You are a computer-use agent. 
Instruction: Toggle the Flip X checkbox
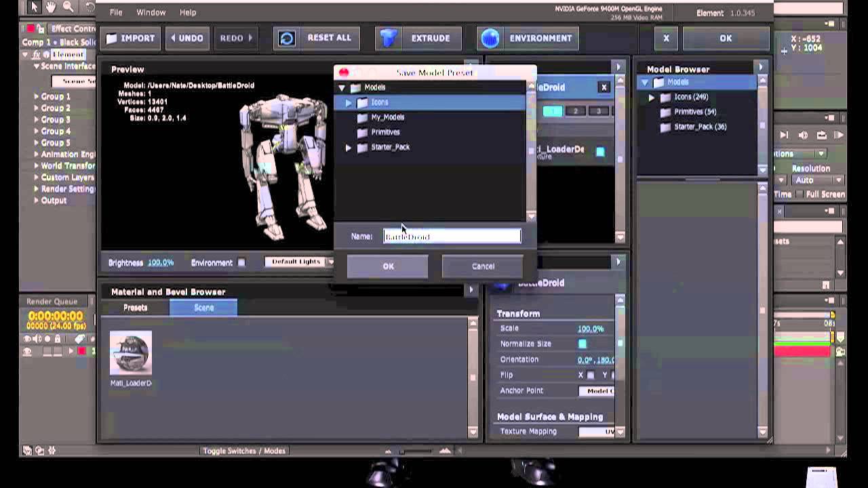tap(591, 375)
